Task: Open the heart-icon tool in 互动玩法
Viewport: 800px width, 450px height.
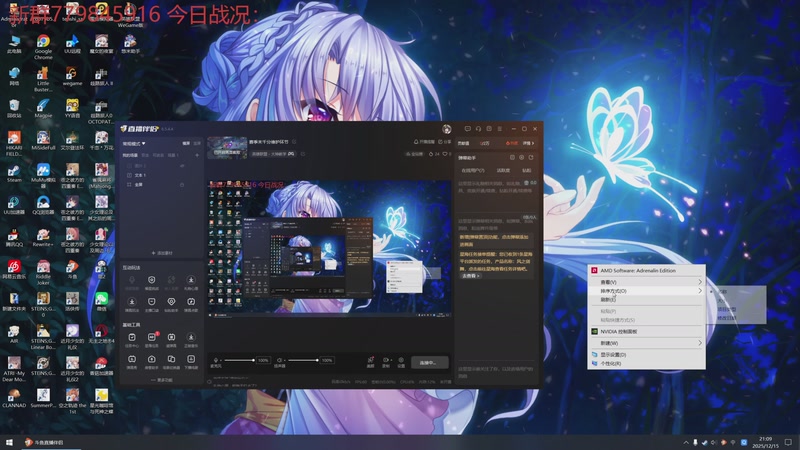Action: (x=171, y=305)
